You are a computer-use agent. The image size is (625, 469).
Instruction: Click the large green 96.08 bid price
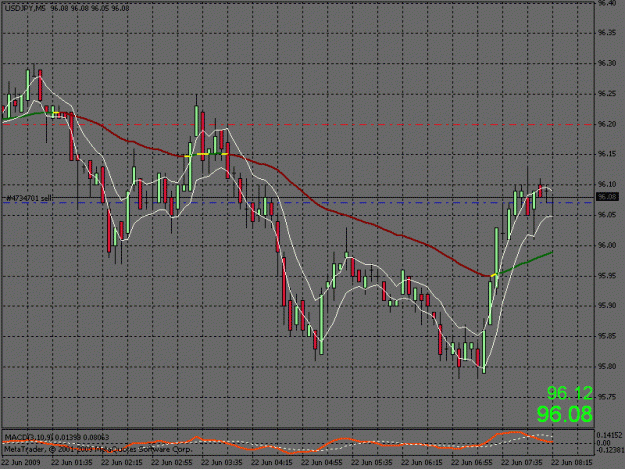(564, 414)
